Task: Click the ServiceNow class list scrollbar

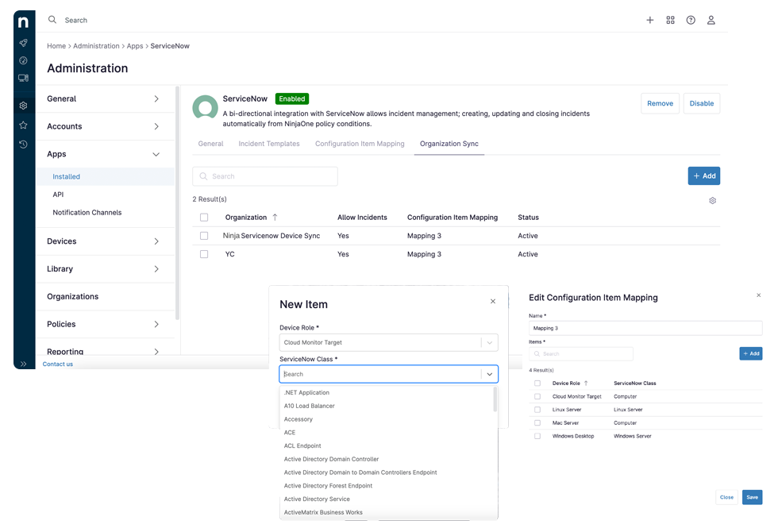Action: click(x=496, y=397)
